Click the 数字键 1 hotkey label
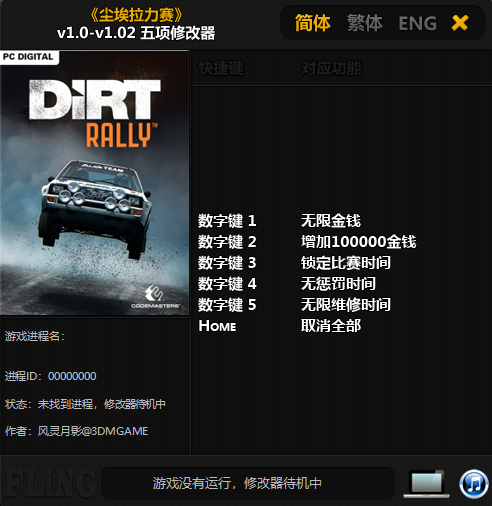Viewport: 492px width, 506px height. coord(227,221)
